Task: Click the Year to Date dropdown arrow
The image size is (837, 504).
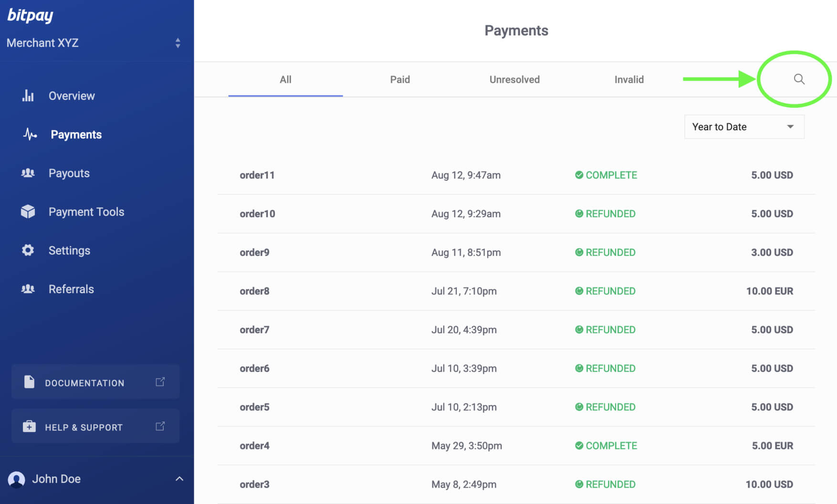Action: pos(790,127)
